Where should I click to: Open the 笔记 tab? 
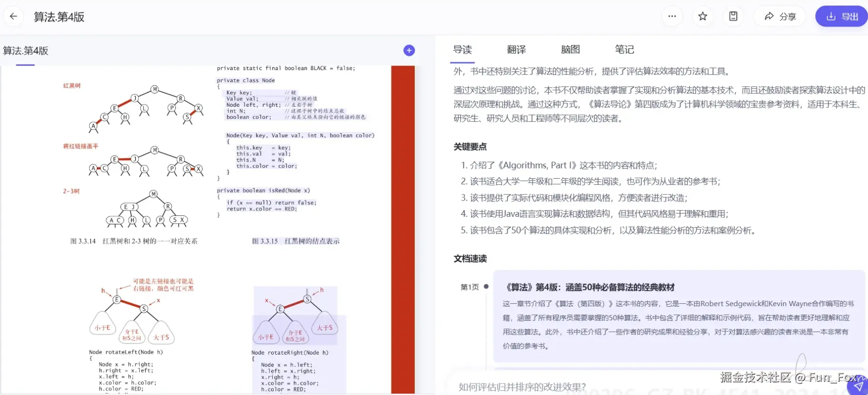tap(624, 49)
